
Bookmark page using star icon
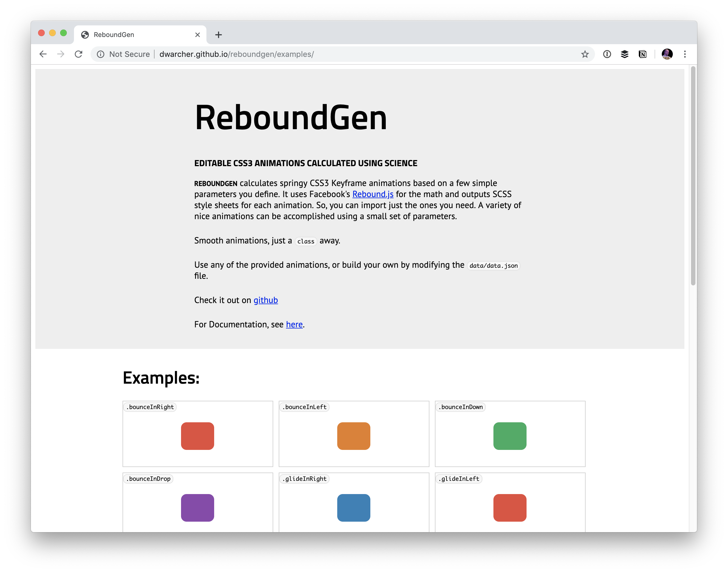tap(585, 54)
